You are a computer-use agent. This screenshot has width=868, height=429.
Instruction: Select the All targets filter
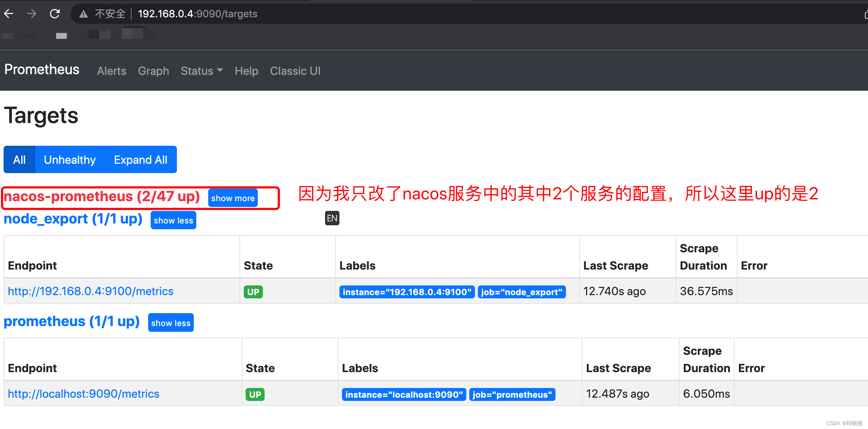pos(19,159)
